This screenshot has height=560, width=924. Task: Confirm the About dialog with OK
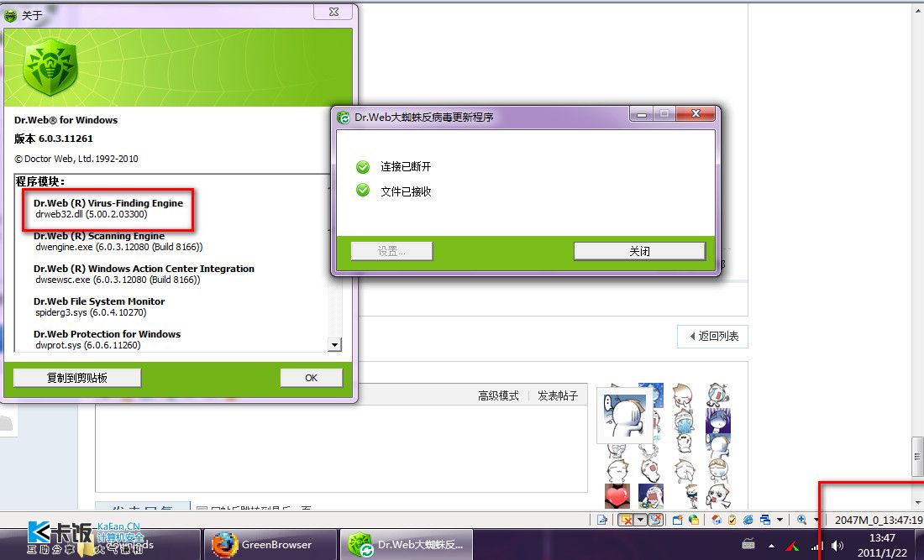click(311, 378)
